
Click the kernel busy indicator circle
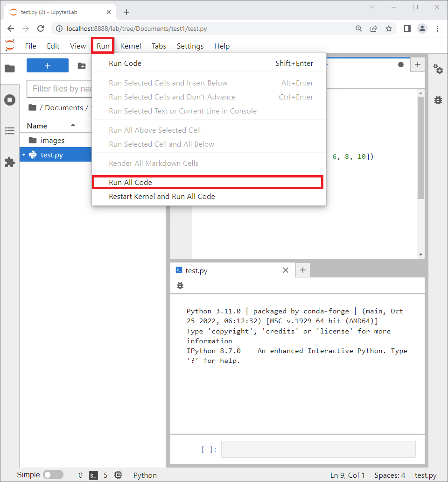click(401, 65)
